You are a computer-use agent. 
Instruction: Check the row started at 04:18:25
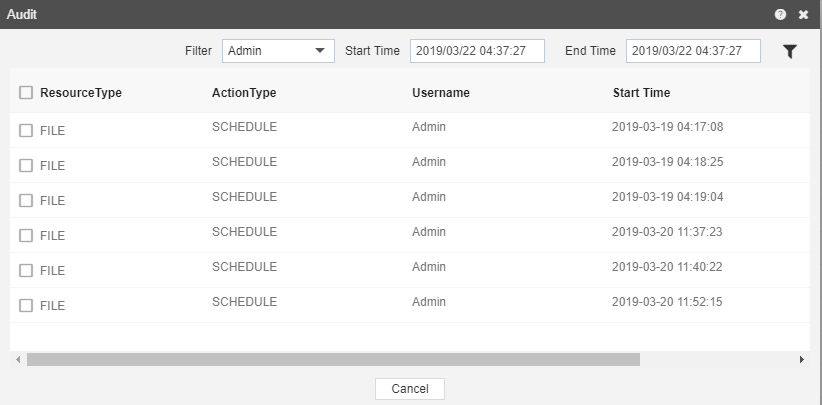[26, 166]
